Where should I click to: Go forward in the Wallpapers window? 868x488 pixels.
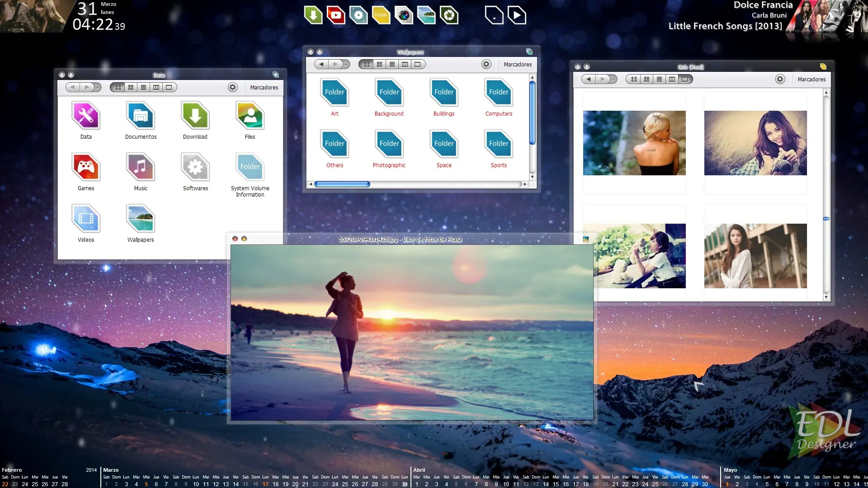[335, 64]
